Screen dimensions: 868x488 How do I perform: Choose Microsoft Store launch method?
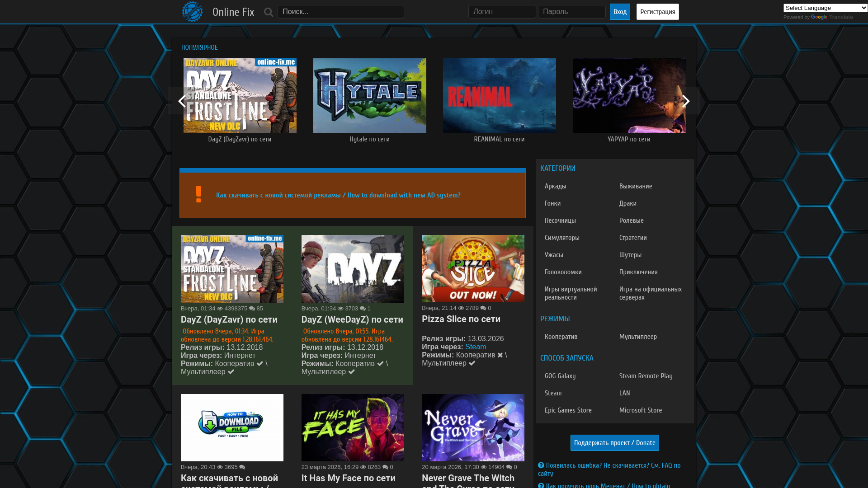tap(641, 410)
